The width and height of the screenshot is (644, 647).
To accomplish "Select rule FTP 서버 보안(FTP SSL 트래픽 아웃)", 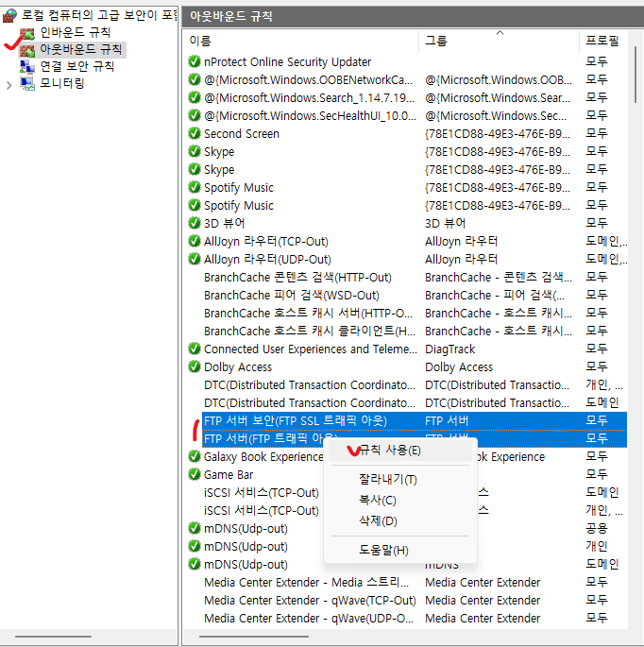I will pos(415,420).
